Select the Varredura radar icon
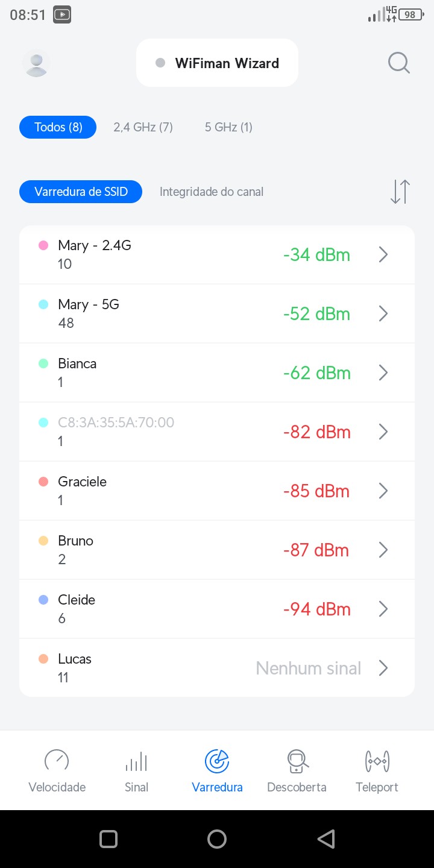434x868 pixels. pos(217,761)
